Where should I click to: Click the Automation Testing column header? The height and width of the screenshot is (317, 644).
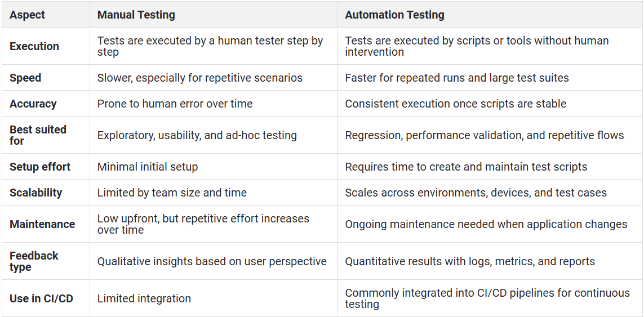click(395, 15)
